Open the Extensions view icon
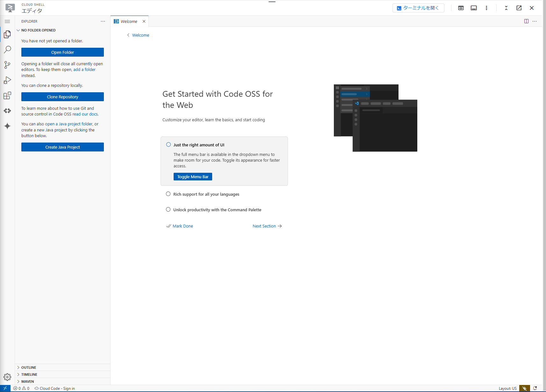The width and height of the screenshot is (546, 392). tap(7, 95)
